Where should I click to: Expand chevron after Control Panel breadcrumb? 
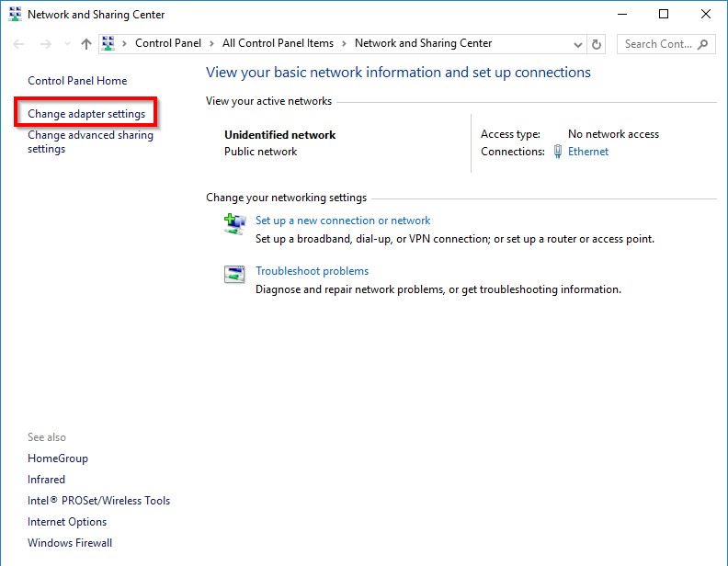tap(211, 43)
